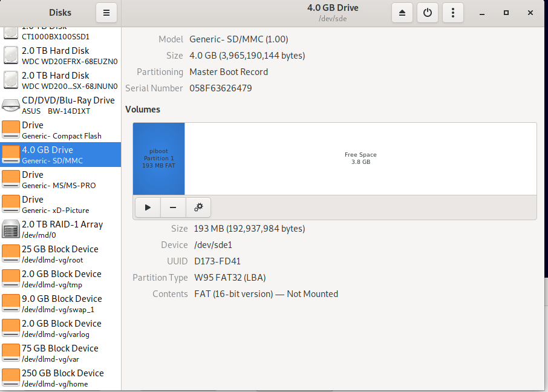Open the Disks application hamburger menu

click(106, 13)
